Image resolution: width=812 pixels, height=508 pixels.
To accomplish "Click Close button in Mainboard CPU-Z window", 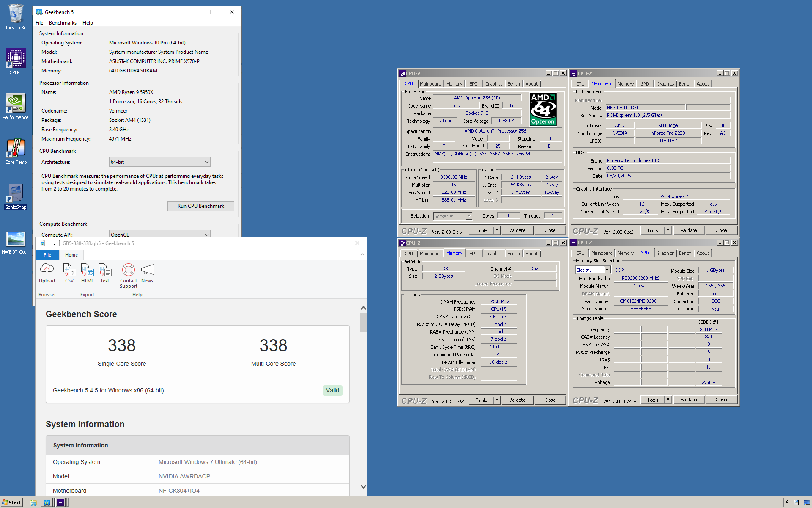I will tap(721, 230).
